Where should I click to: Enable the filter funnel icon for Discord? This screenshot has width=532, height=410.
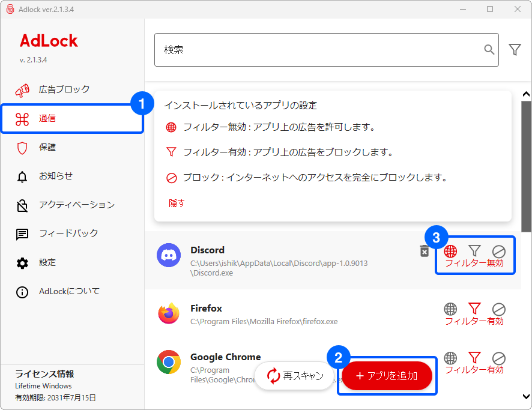click(475, 251)
